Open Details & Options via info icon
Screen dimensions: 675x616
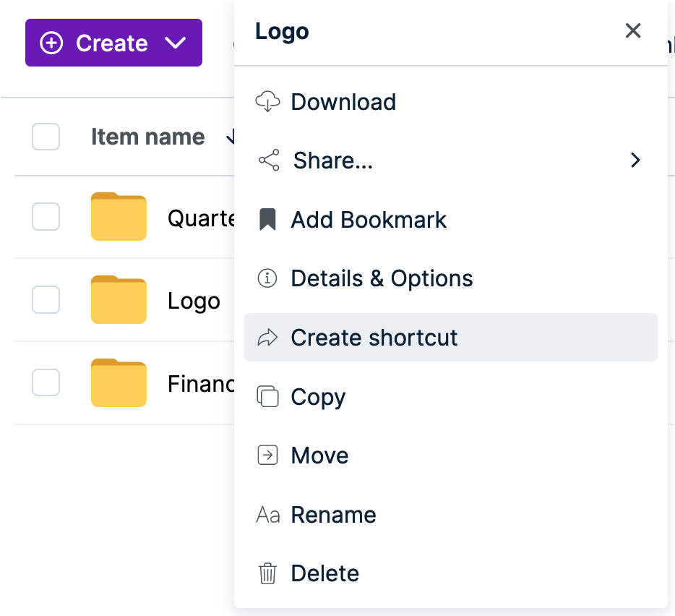coord(268,278)
